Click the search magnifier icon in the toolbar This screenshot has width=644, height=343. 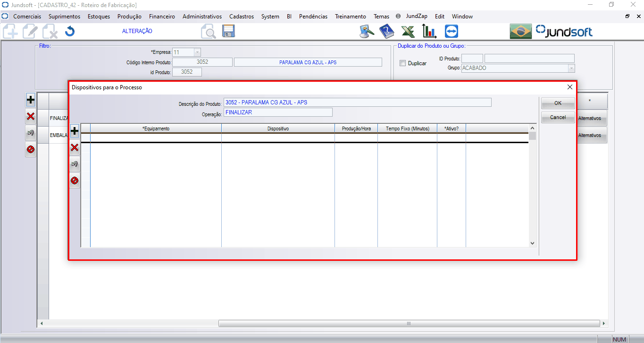tap(208, 32)
